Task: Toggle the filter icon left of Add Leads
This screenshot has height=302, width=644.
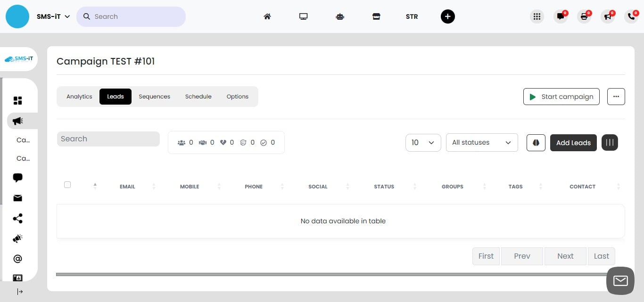Action: point(536,142)
